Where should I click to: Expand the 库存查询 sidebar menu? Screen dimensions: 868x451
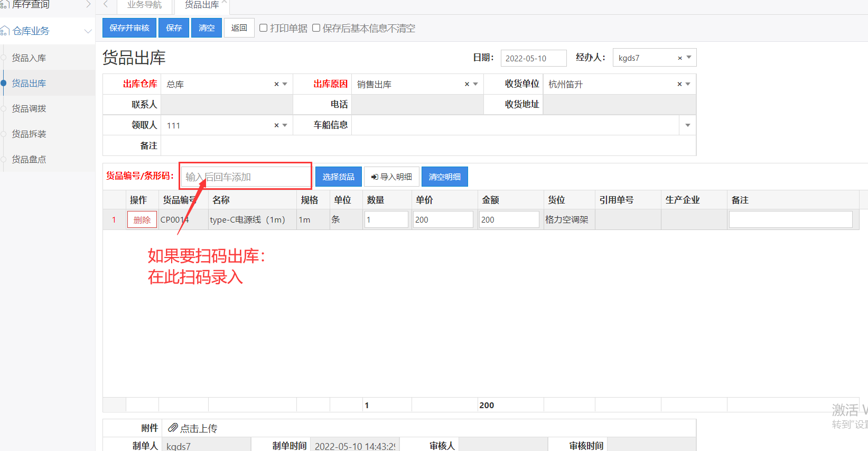click(48, 5)
